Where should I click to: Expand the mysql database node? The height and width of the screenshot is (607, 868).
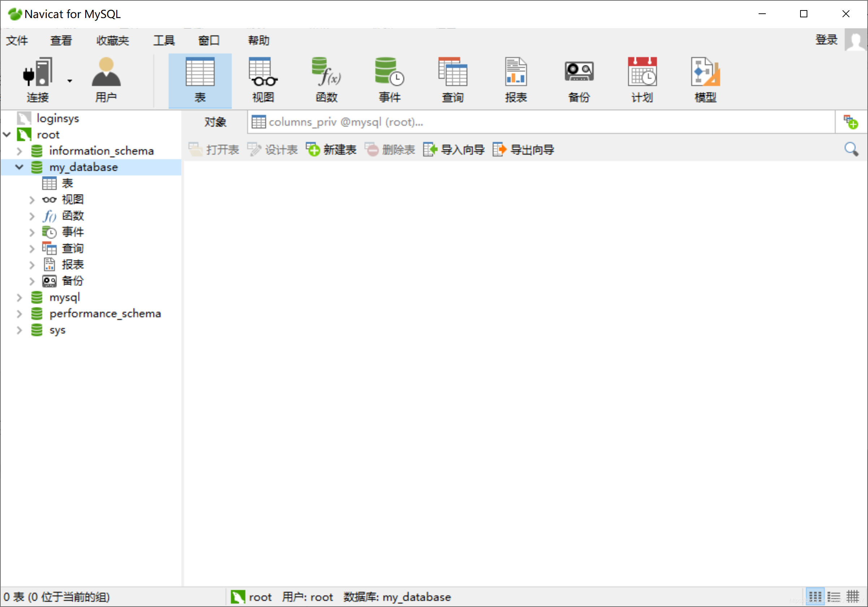(x=19, y=298)
